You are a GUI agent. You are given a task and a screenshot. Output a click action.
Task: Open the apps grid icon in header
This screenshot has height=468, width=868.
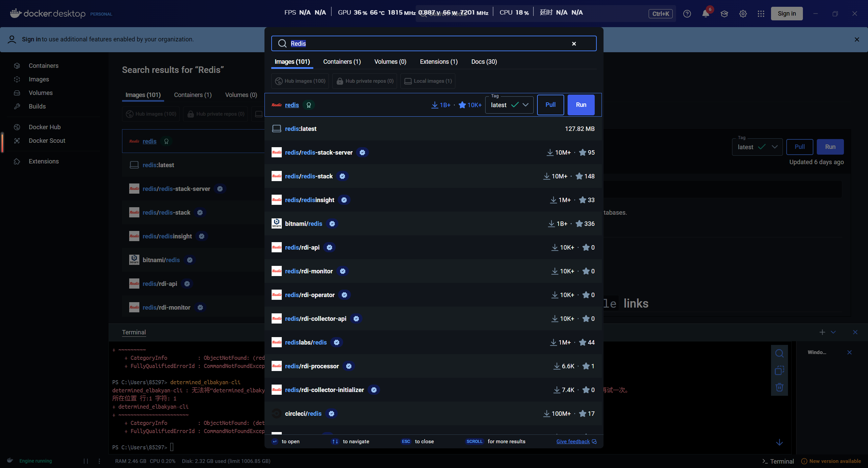(x=761, y=14)
